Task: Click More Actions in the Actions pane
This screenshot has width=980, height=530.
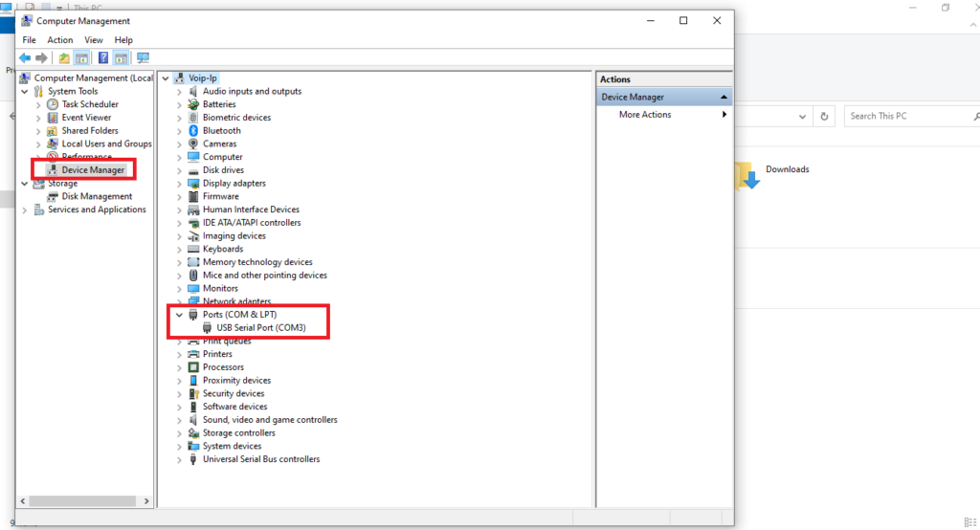Action: pos(645,115)
